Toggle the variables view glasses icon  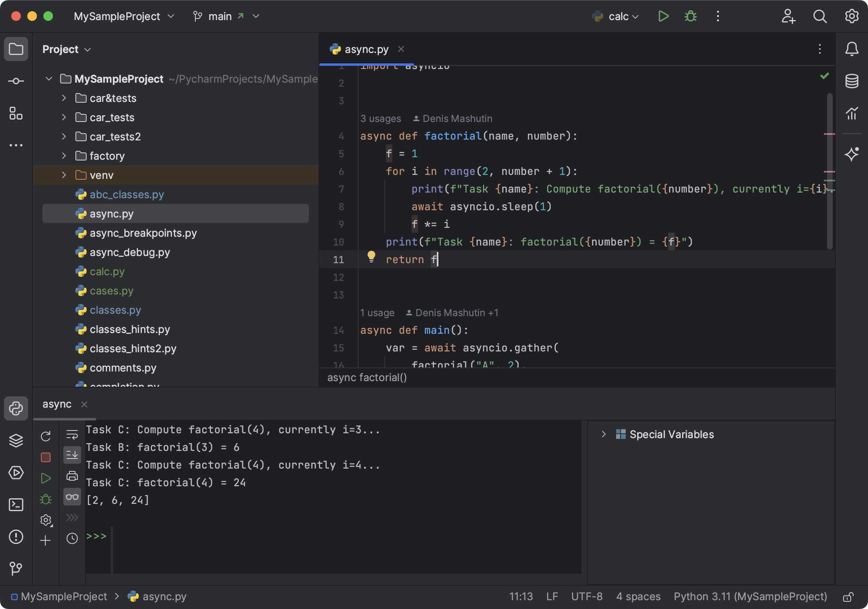pos(72,497)
